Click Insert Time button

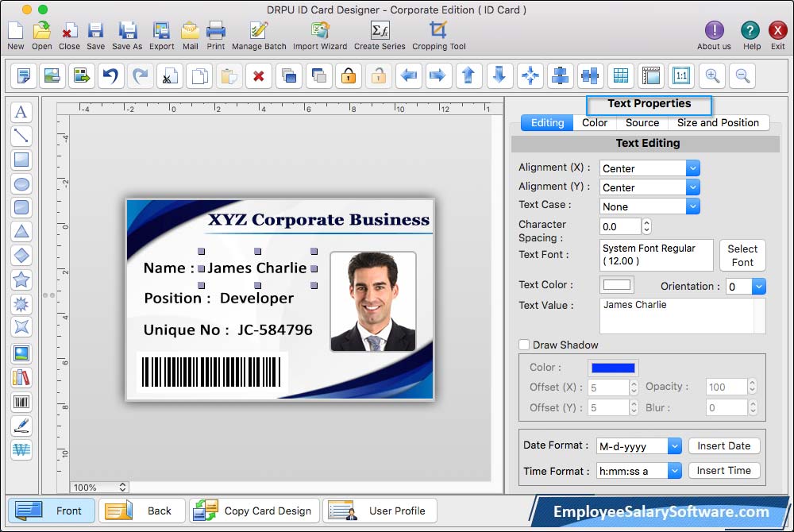click(724, 471)
